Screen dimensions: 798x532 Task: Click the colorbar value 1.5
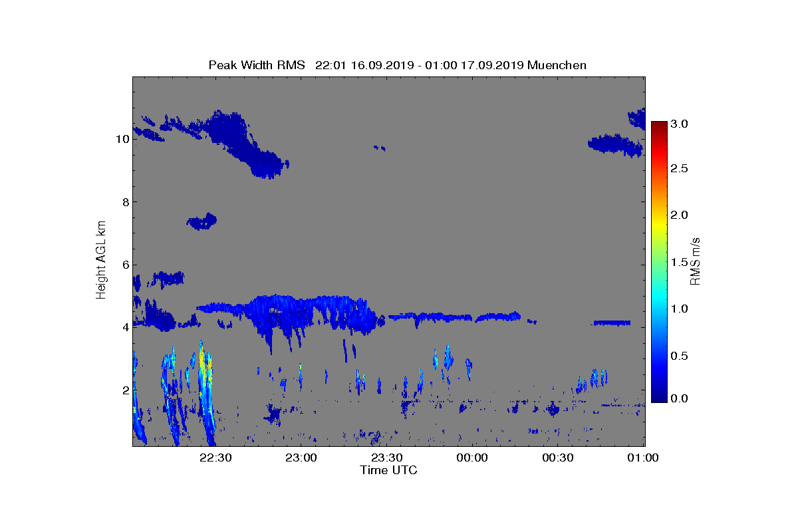[x=679, y=262]
